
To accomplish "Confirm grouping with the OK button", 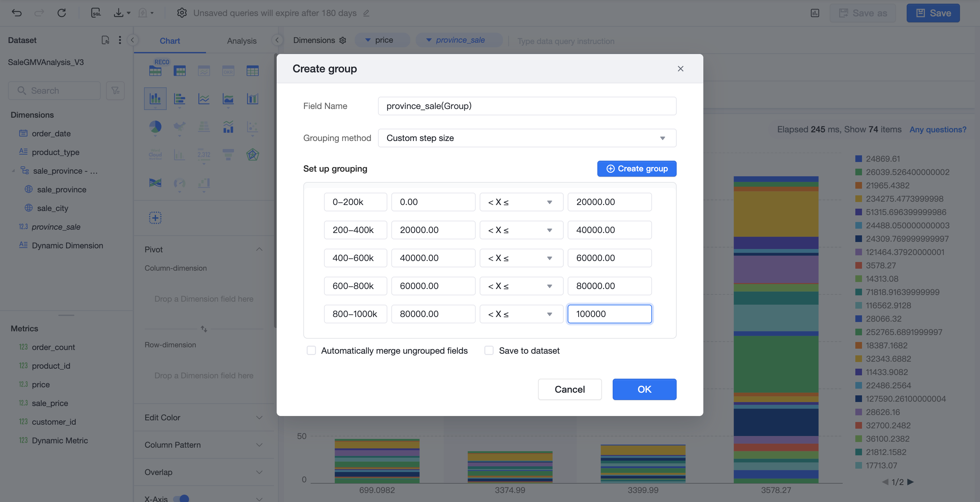I will point(644,389).
